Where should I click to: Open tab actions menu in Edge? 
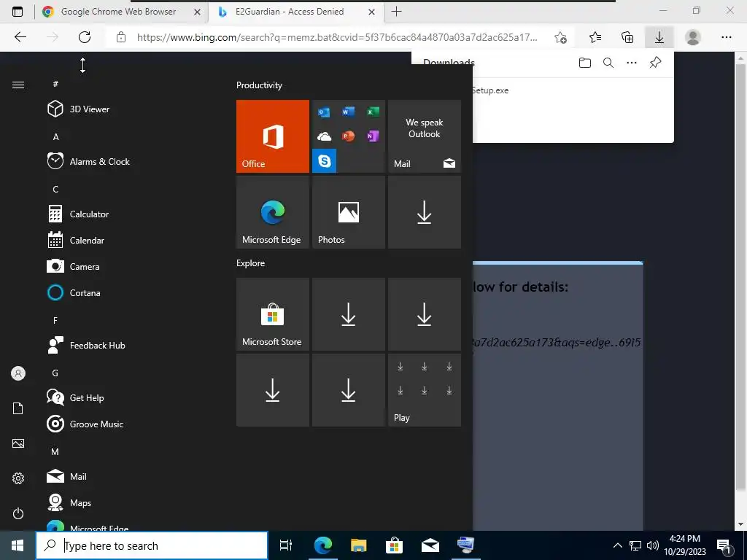[18, 12]
